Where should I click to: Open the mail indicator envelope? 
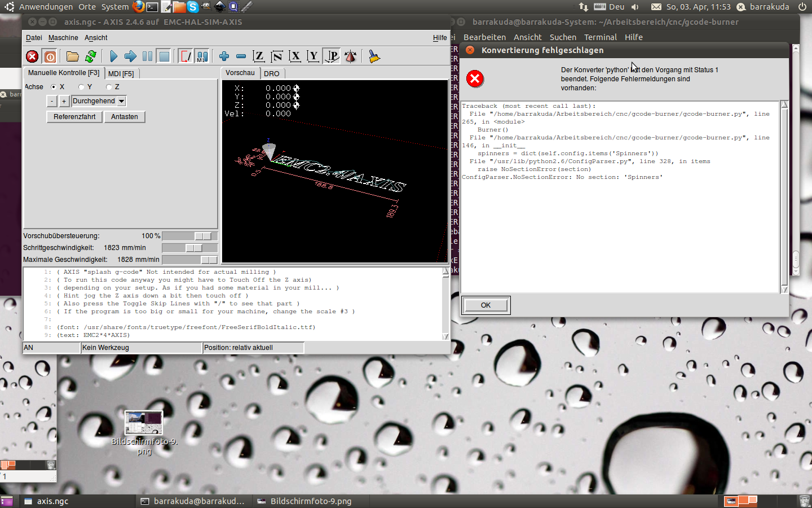pyautogui.click(x=656, y=7)
